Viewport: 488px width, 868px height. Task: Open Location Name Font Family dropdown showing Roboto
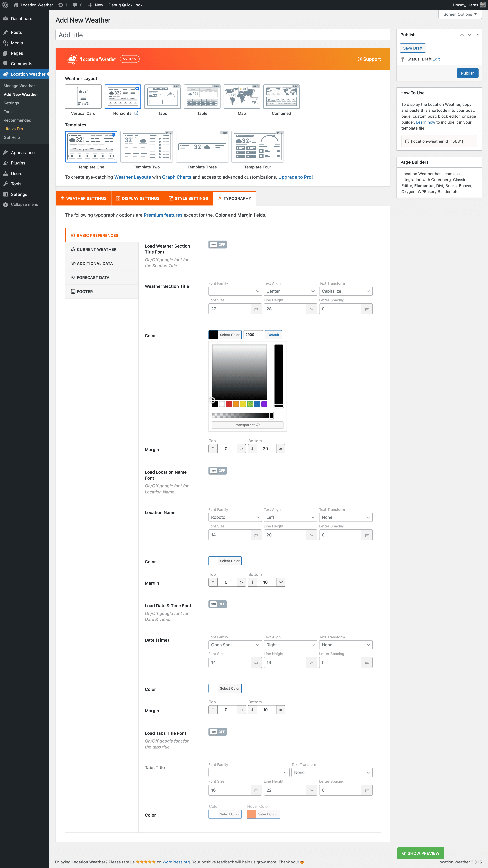(235, 517)
